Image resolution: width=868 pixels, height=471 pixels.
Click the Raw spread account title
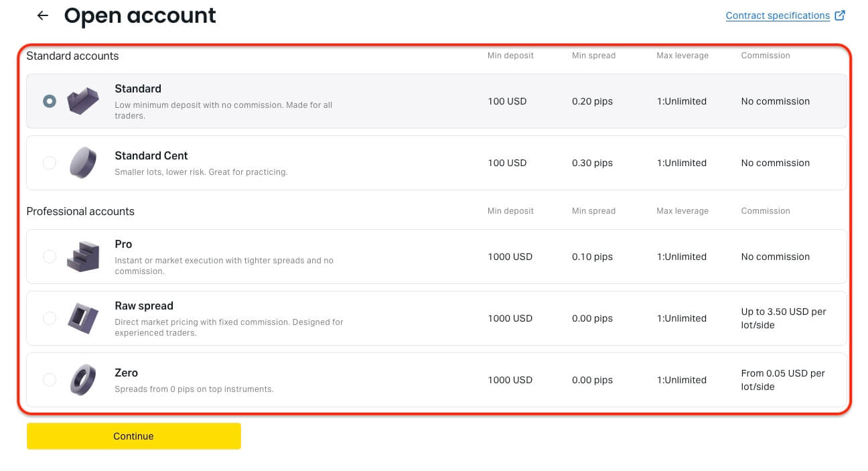pos(144,306)
